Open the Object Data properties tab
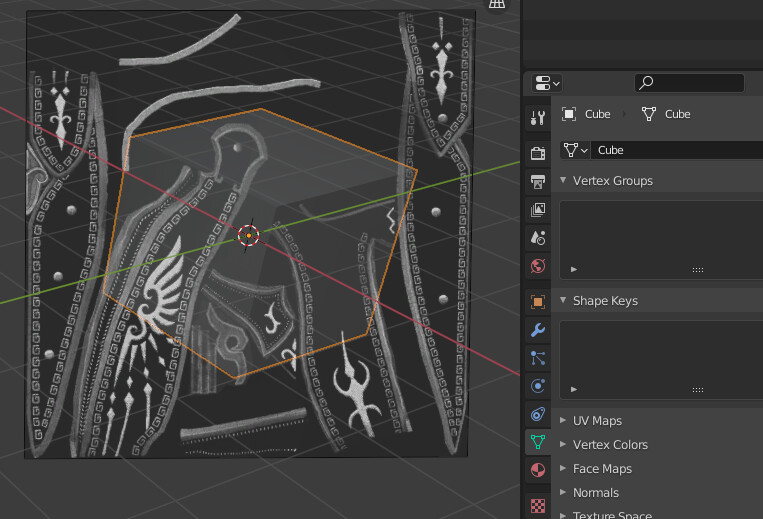Viewport: 763px width, 519px height. (538, 442)
